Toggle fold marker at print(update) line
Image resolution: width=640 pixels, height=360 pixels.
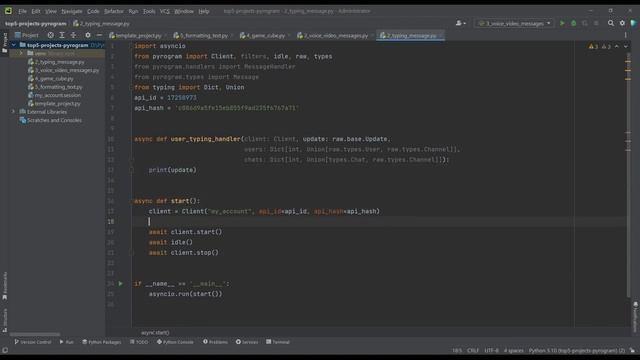coord(131,170)
